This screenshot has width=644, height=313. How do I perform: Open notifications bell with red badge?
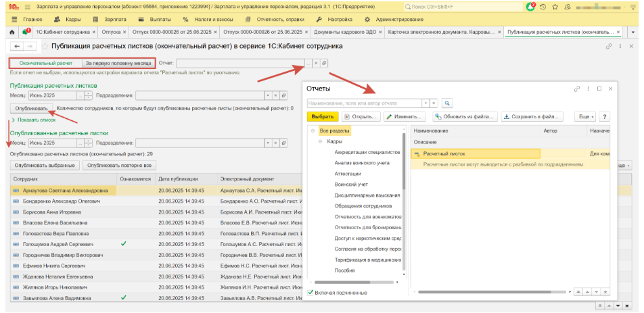tap(531, 7)
